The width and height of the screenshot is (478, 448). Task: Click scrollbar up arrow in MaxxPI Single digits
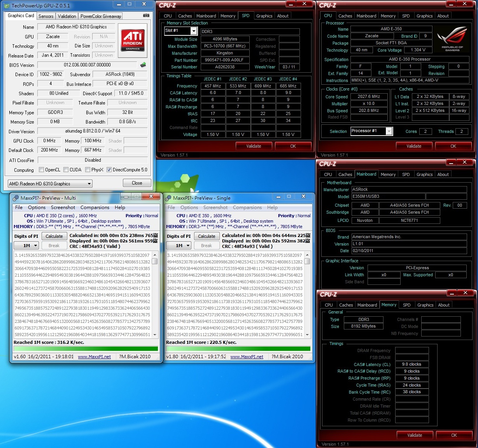307,255
